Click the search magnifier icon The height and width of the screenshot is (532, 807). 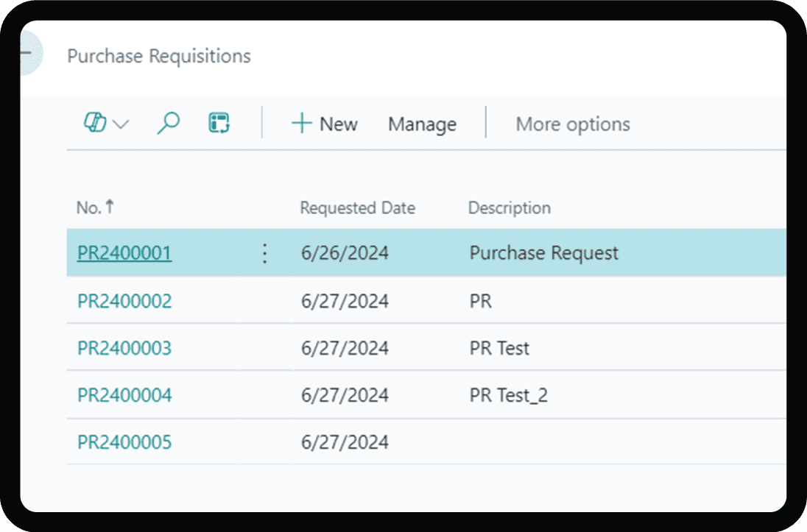pyautogui.click(x=167, y=123)
